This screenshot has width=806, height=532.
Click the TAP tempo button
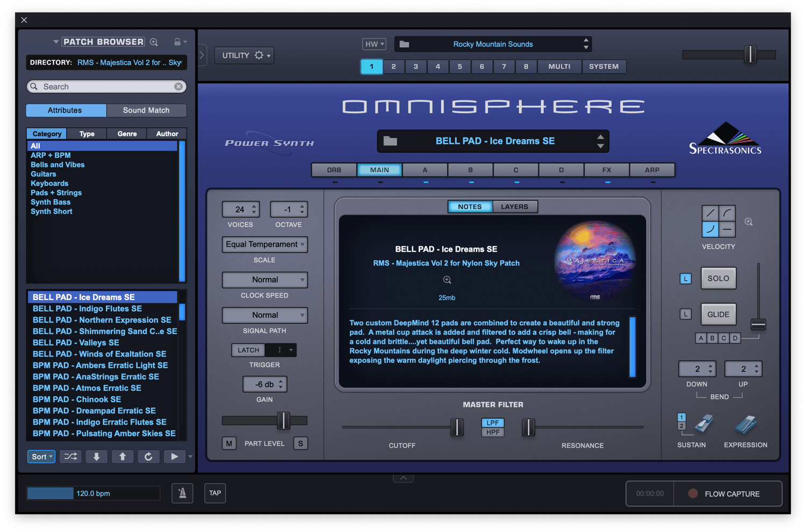pyautogui.click(x=215, y=493)
